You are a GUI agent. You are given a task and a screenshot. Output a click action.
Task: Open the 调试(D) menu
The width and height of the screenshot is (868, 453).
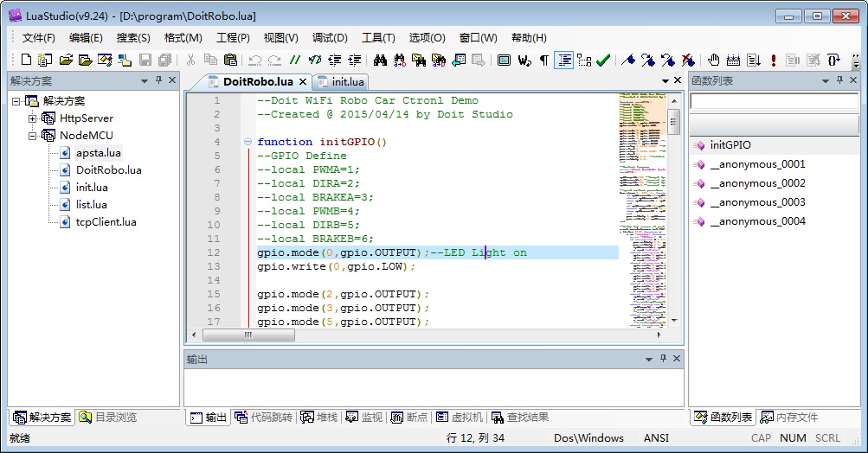(330, 38)
